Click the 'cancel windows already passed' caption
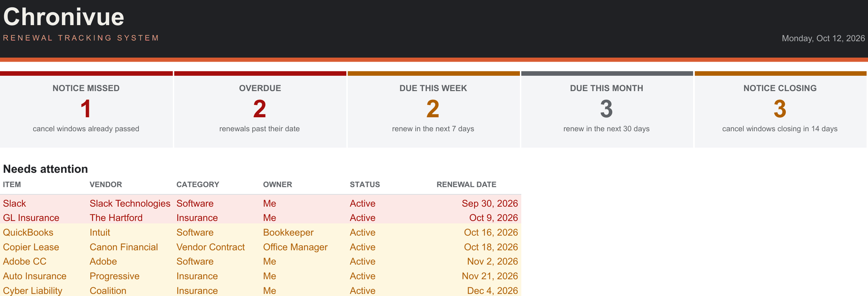The width and height of the screenshot is (868, 296). (86, 129)
